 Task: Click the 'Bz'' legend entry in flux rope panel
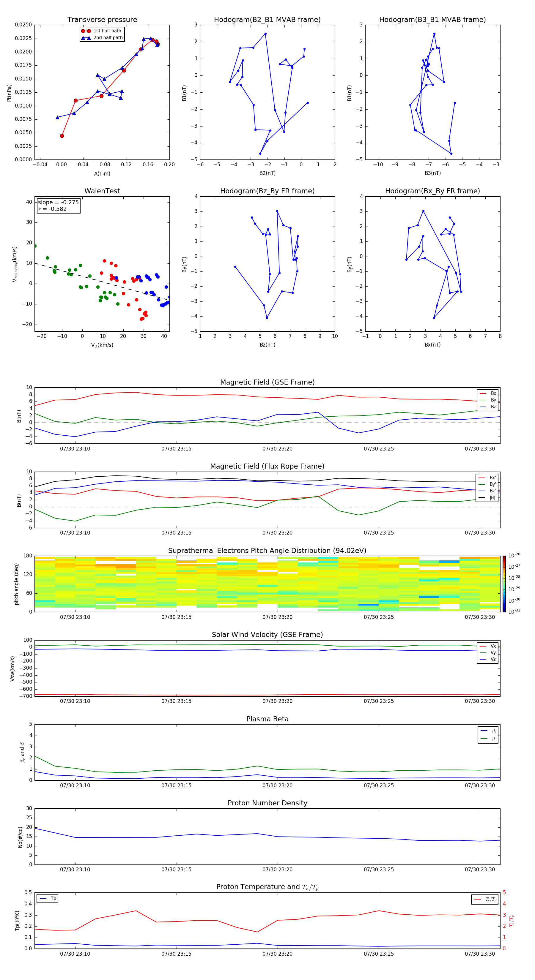[487, 491]
